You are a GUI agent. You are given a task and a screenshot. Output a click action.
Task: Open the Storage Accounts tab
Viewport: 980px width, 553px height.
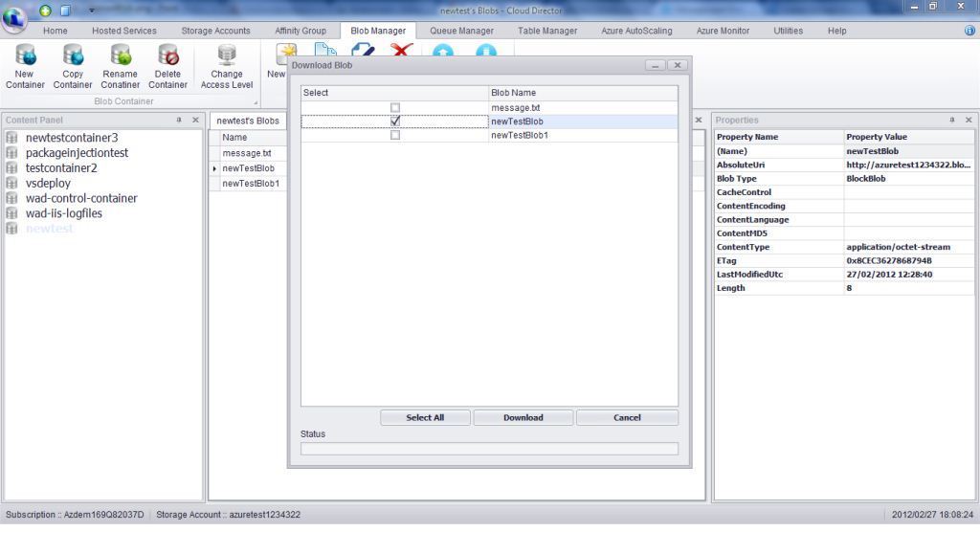[x=215, y=31]
